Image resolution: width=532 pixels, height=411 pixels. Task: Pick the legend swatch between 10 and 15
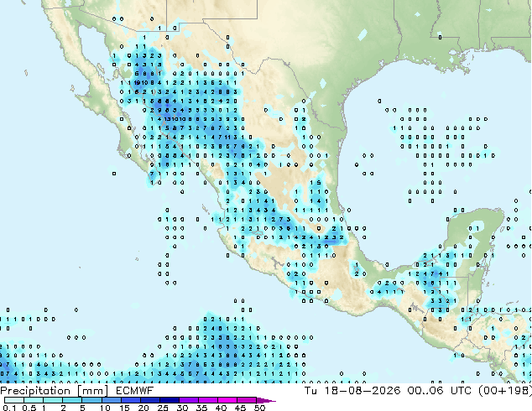pyautogui.click(x=111, y=400)
